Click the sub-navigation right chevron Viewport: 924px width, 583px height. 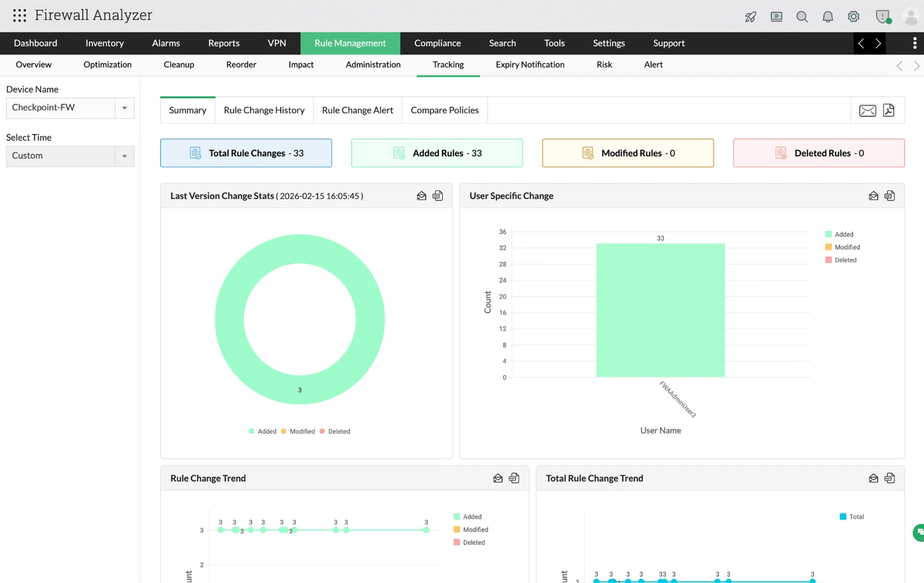pyautogui.click(x=917, y=66)
